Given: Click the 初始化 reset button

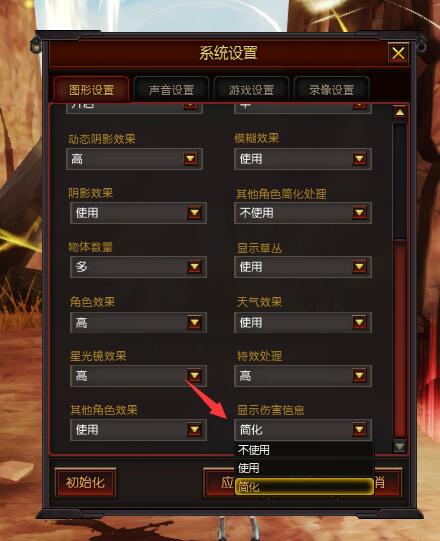Looking at the screenshot, I should click(85, 482).
